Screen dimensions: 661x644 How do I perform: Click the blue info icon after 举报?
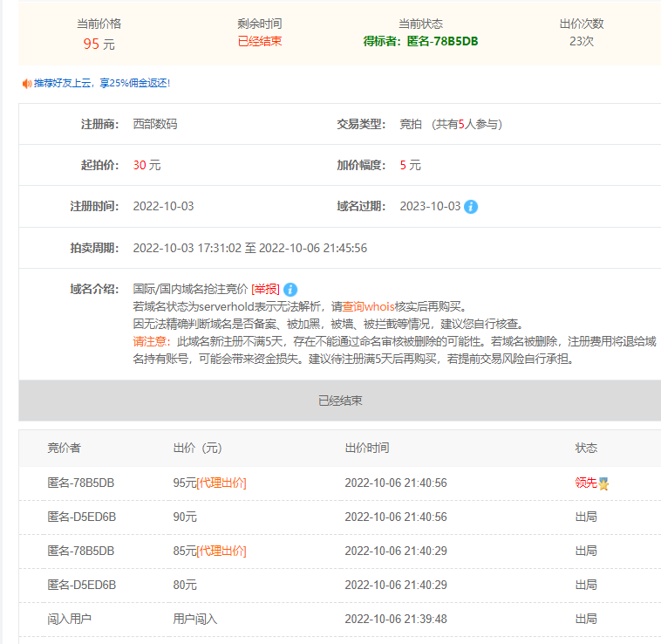(x=290, y=290)
